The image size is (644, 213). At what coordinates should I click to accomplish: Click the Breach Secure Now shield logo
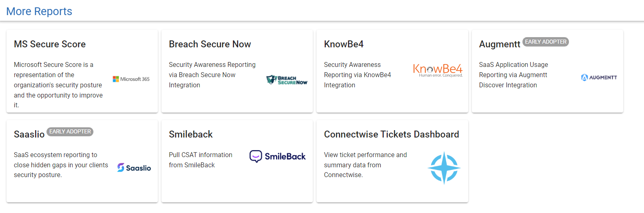pyautogui.click(x=287, y=80)
